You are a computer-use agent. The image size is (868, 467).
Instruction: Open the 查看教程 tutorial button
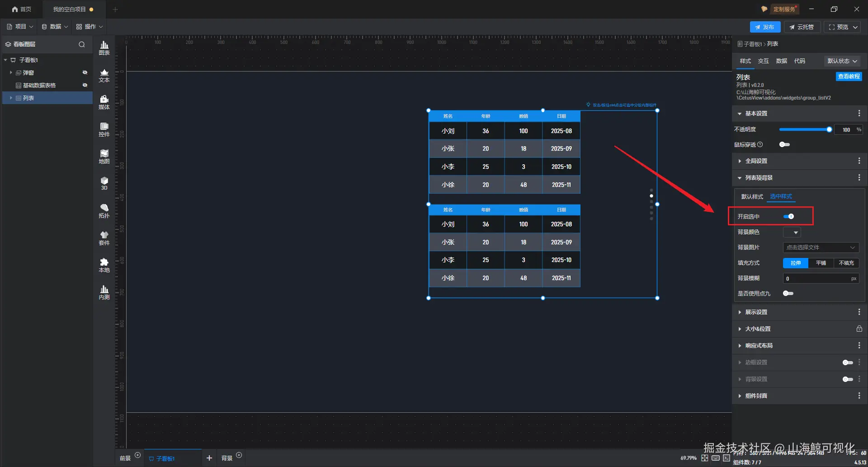coord(849,76)
